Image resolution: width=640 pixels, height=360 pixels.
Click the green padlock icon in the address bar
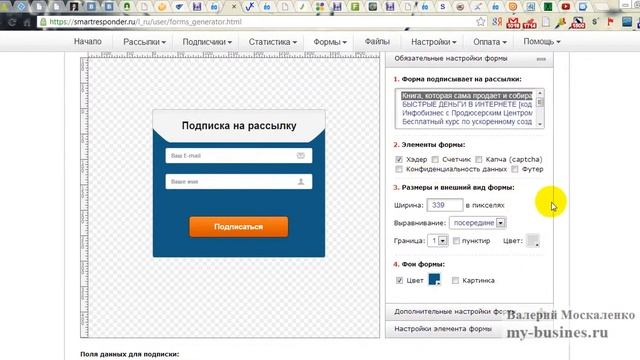coord(43,22)
